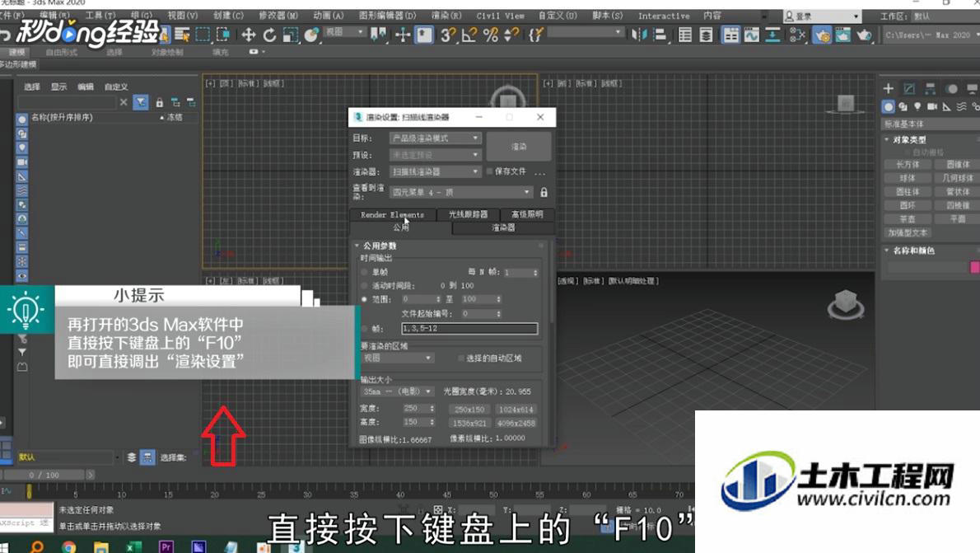Viewport: 980px width, 553px height.
Task: Create a 长方体 box primitive
Action: click(908, 165)
